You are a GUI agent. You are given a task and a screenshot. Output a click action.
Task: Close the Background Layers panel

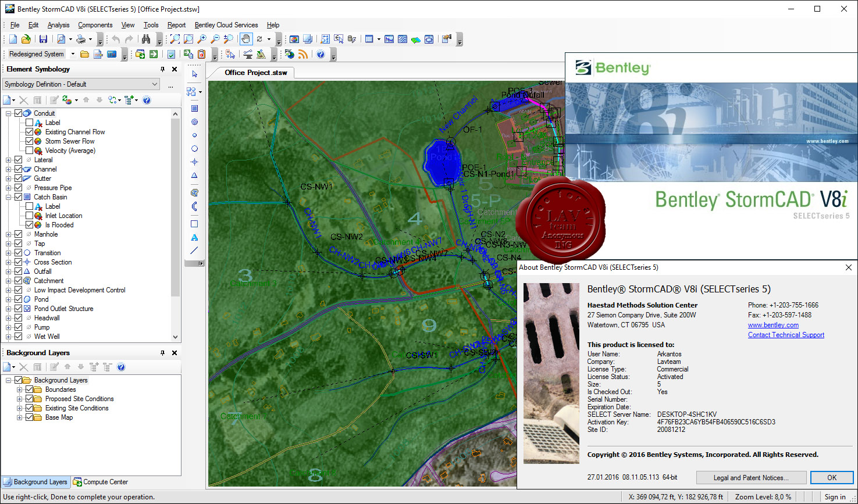pos(174,353)
